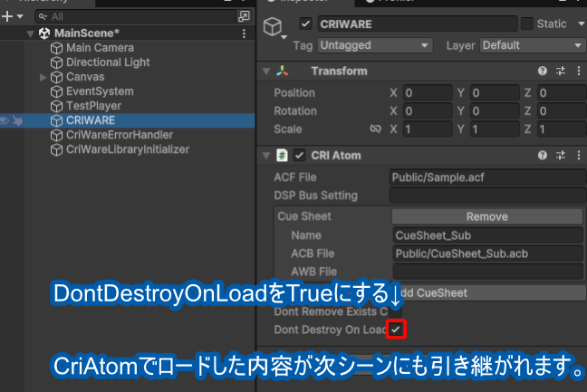The height and width of the screenshot is (392, 587).
Task: Click the EventSystem cube icon
Action: (56, 91)
